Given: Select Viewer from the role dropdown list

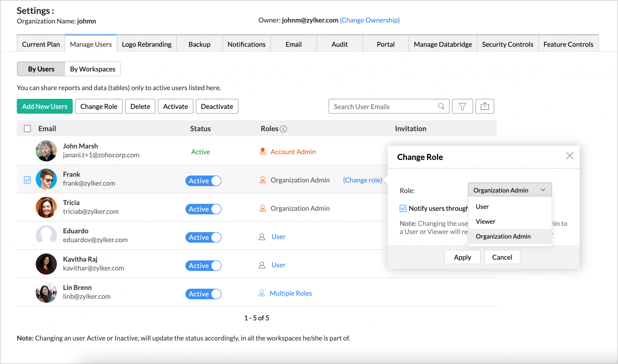Looking at the screenshot, I should click(485, 221).
